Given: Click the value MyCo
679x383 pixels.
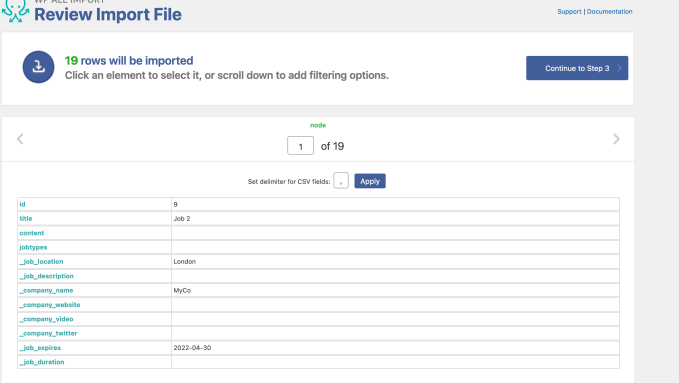Looking at the screenshot, I should [182, 290].
